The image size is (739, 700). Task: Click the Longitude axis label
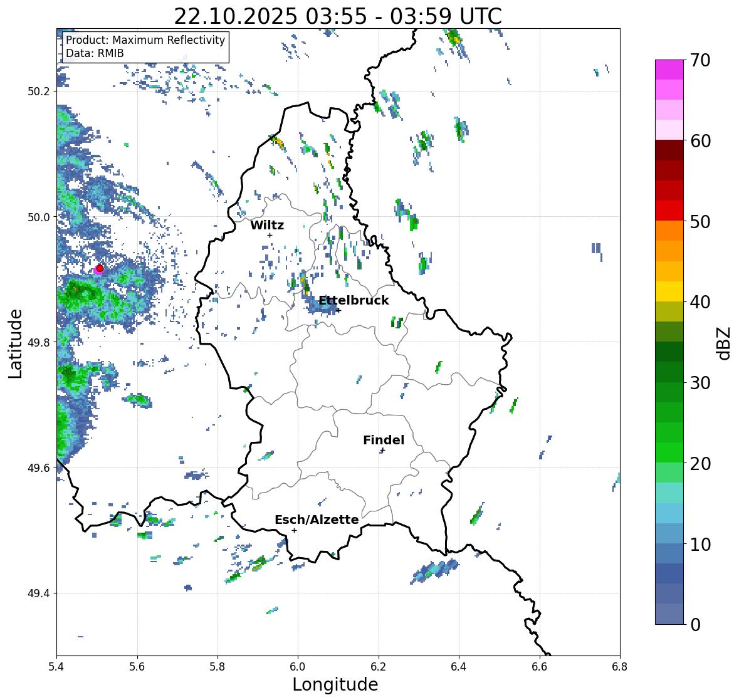(335, 684)
